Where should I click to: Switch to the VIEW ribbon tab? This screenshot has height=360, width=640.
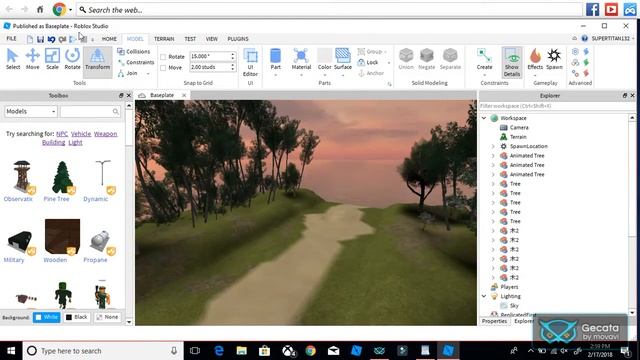pos(211,39)
